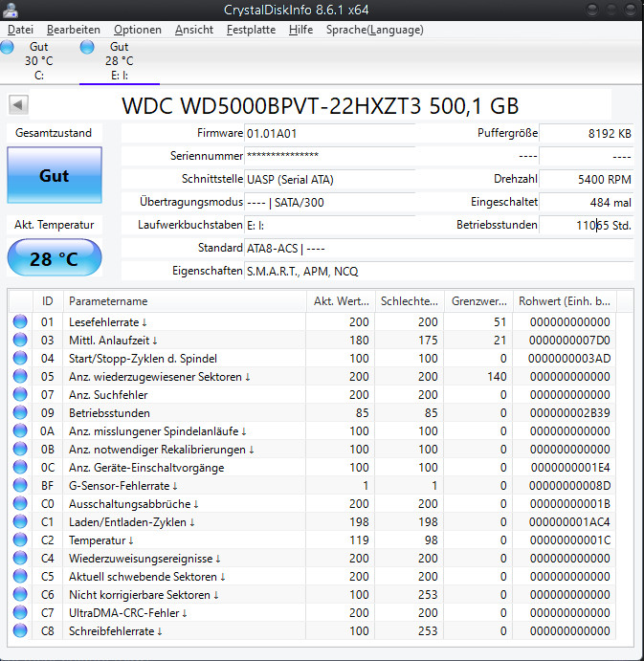Open the Datei menu

20,30
